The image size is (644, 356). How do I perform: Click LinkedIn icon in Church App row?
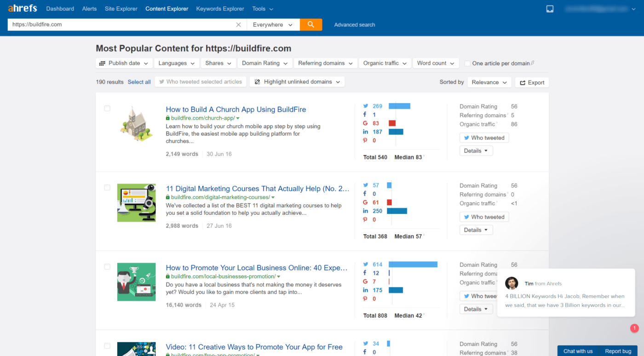365,132
